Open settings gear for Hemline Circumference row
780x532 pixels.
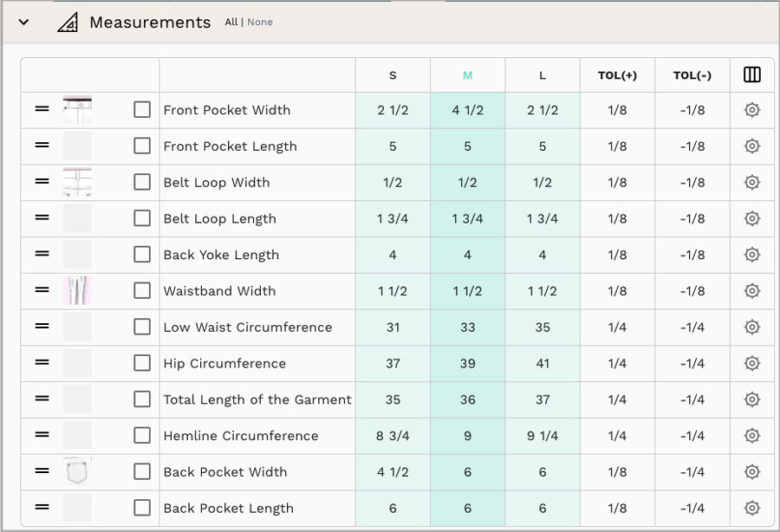coord(751,436)
